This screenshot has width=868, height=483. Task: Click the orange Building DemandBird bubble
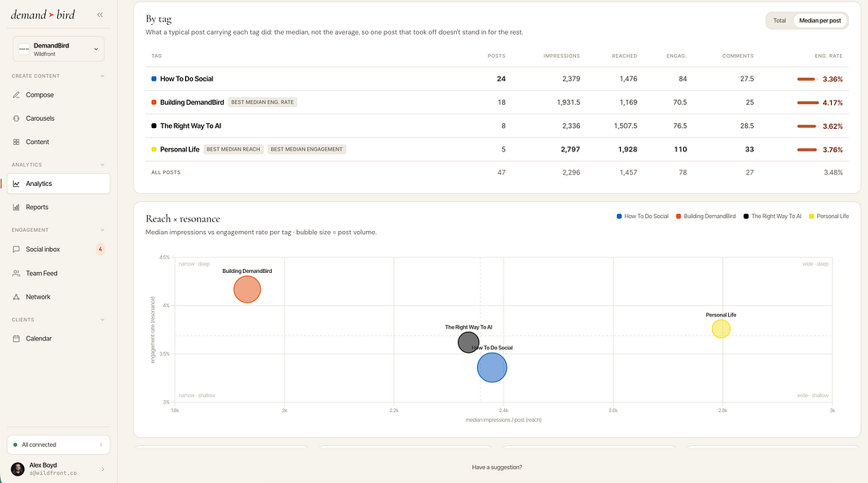247,289
